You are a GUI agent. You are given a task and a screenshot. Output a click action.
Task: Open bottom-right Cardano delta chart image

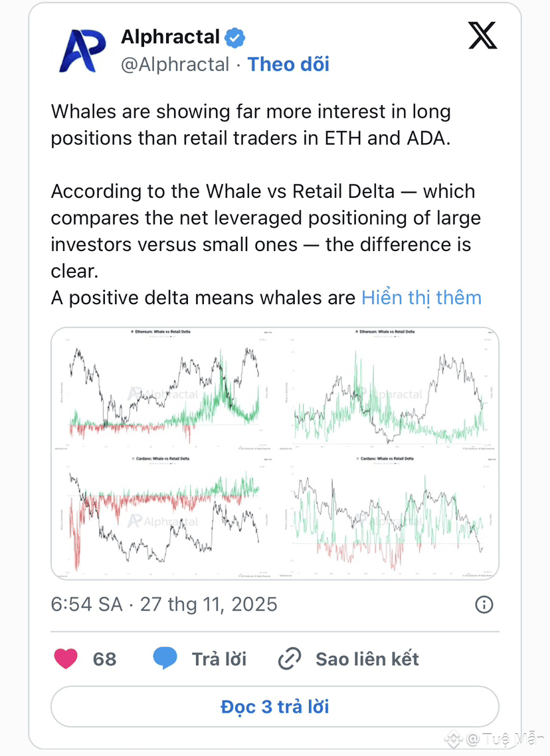coord(388,516)
